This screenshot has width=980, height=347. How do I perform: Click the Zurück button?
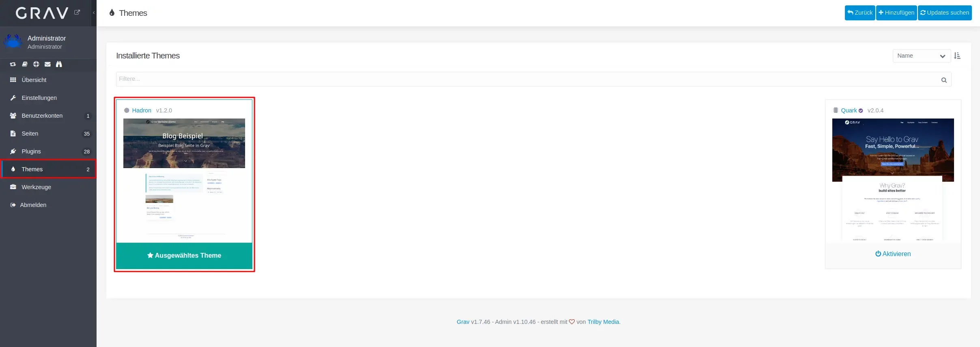pyautogui.click(x=859, y=13)
